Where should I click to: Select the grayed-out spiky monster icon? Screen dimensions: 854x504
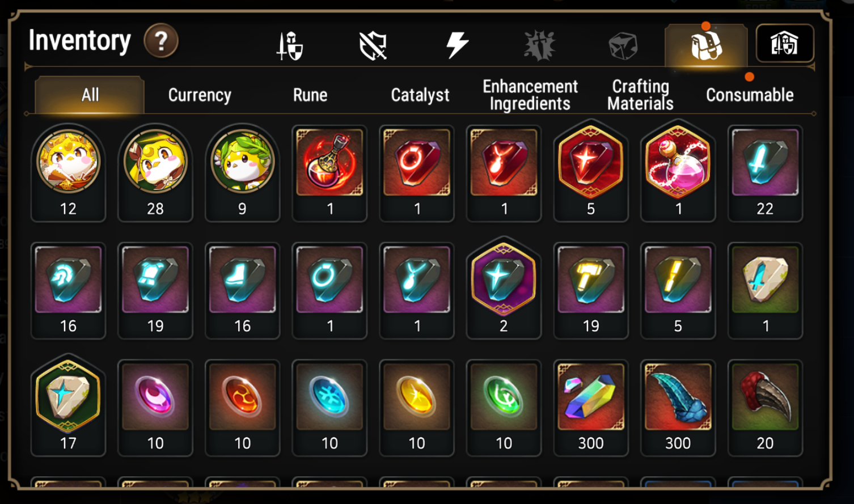[540, 45]
